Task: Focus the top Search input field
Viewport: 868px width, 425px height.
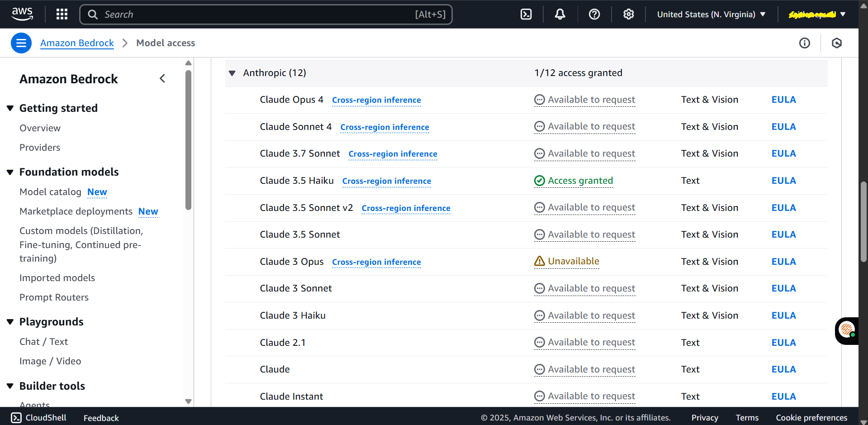Action: click(266, 14)
